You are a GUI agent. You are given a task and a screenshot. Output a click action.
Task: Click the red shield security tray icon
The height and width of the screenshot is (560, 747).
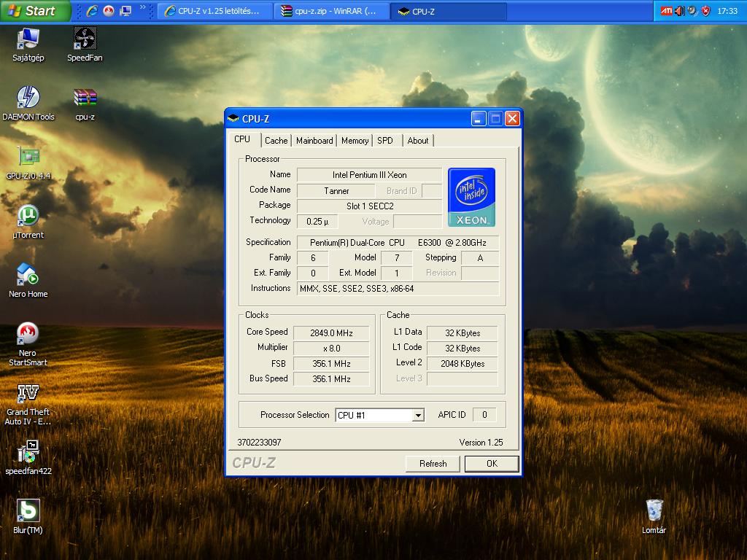click(x=706, y=11)
